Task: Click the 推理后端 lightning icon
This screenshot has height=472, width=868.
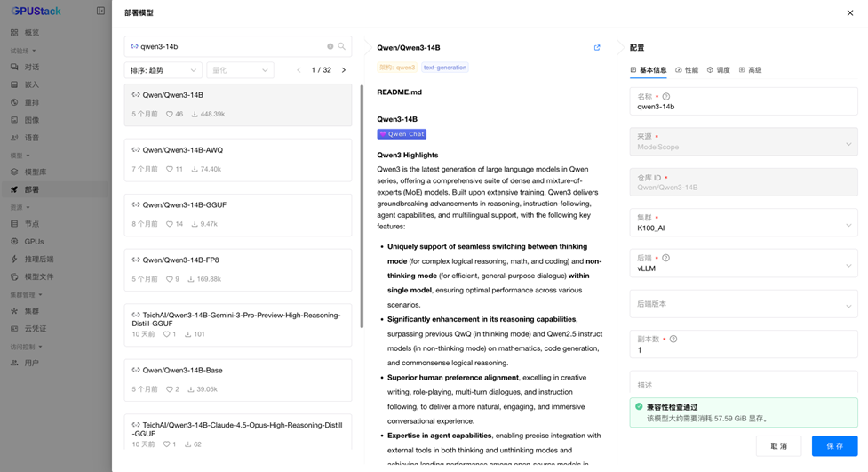Action: (x=14, y=259)
